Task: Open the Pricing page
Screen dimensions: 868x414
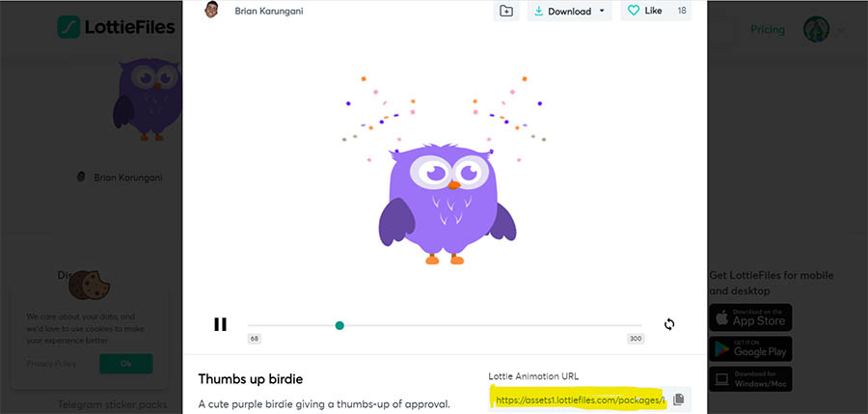Action: point(768,29)
